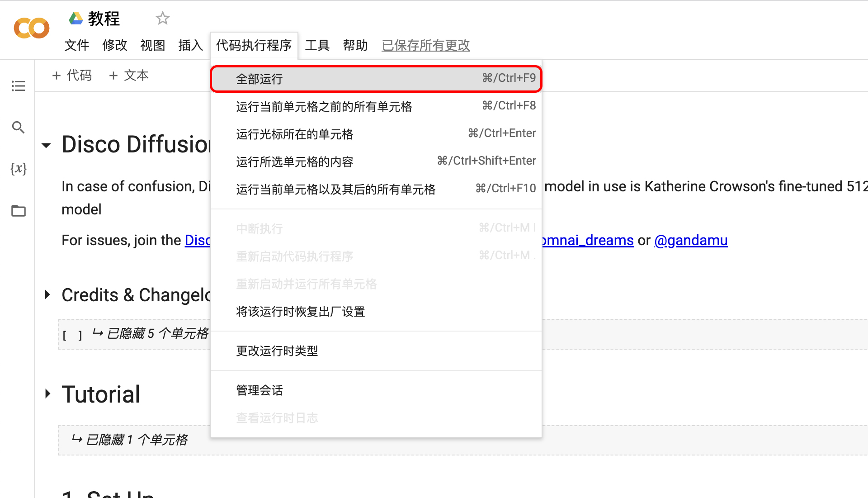Image resolution: width=868 pixels, height=498 pixels.
Task: Click 将该运行时恢复出厂设置 option
Action: coord(300,312)
